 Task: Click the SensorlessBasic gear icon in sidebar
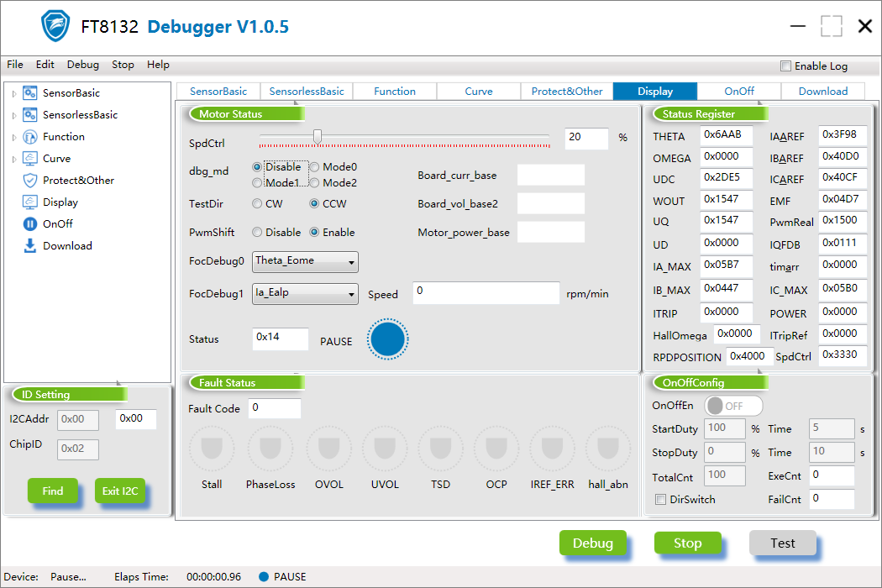coord(29,115)
